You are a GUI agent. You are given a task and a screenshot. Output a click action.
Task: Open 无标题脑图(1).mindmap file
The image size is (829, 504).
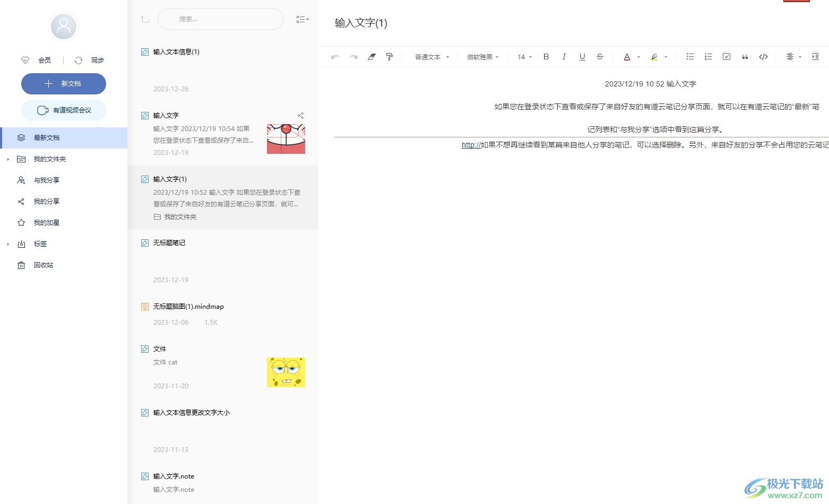(223, 314)
